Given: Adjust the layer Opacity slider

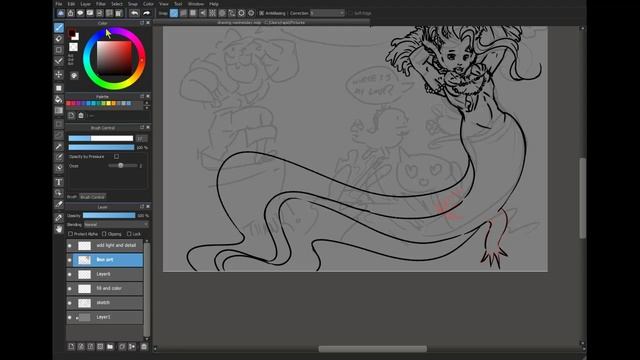Looking at the screenshot, I should tap(109, 216).
